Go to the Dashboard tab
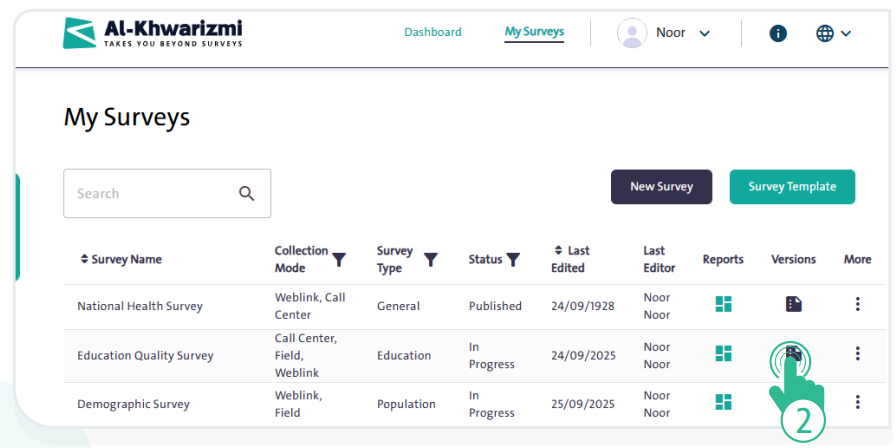 pos(433,32)
